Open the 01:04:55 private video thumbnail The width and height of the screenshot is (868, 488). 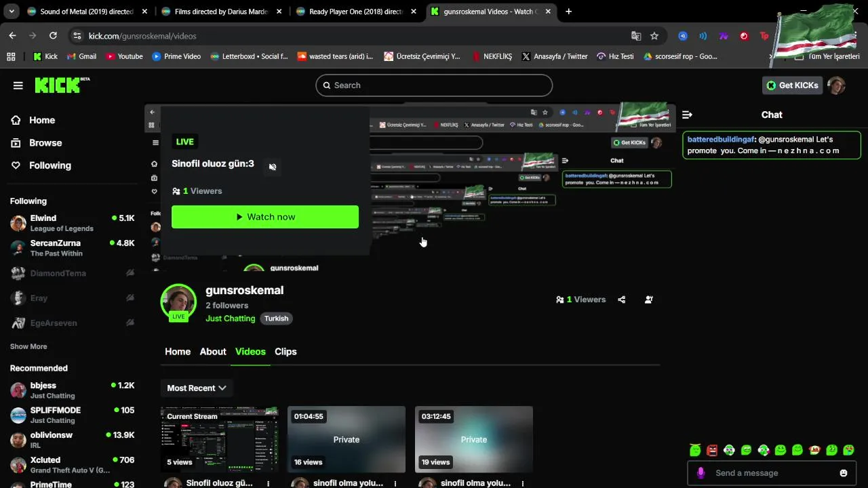point(347,439)
